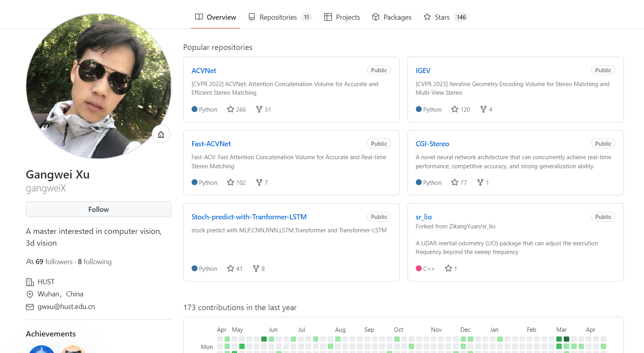
Task: Click the IGEV 120 stars icon
Action: point(455,109)
